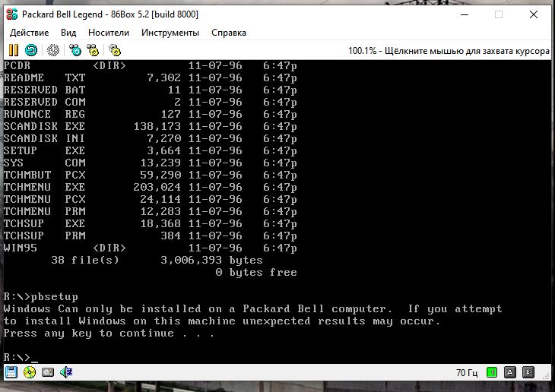Open the Вид menu
Viewport: 555px width, 392px height.
pyautogui.click(x=68, y=33)
